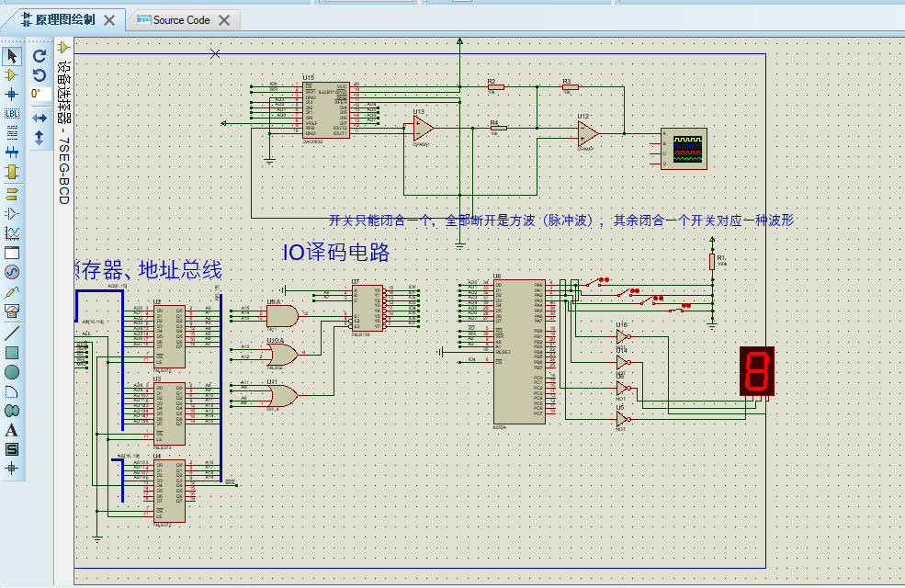Select the U16 NOT gate
This screenshot has width=905, height=588.
click(x=623, y=336)
